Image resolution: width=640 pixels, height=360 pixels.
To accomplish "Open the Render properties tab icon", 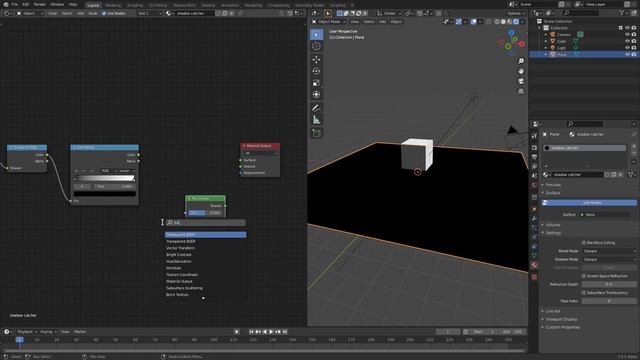I will click(x=534, y=147).
